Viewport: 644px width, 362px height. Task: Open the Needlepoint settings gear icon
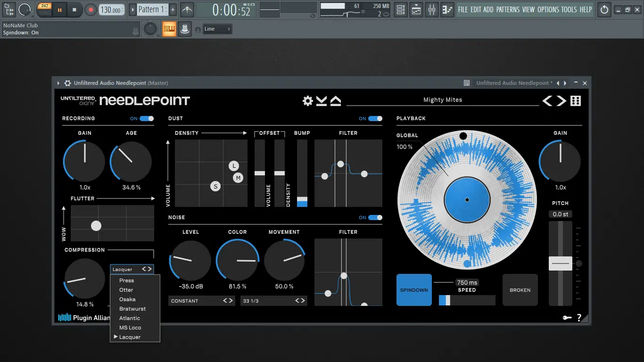(x=308, y=101)
